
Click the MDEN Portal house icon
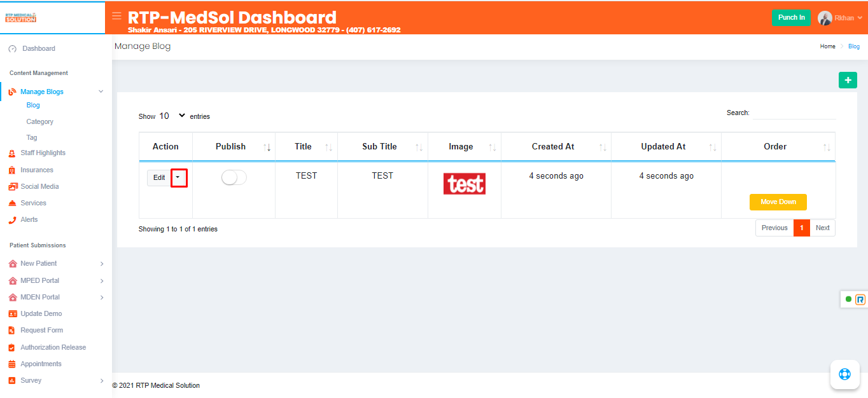point(13,298)
